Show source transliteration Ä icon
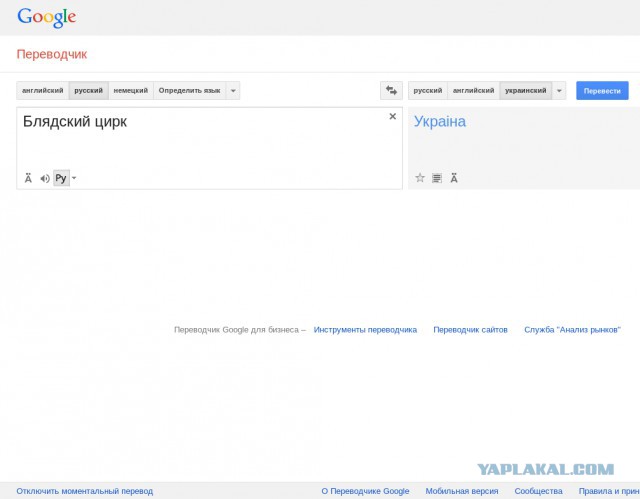The image size is (640, 499). [28, 178]
